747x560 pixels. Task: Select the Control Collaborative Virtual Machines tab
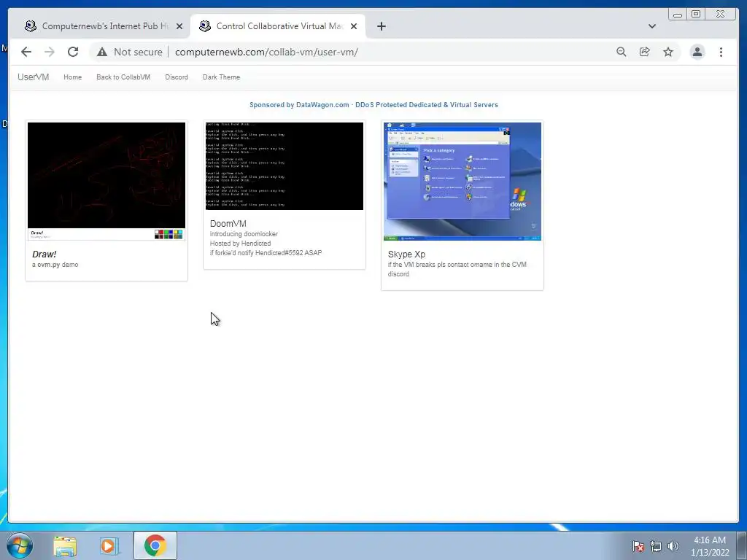point(278,26)
